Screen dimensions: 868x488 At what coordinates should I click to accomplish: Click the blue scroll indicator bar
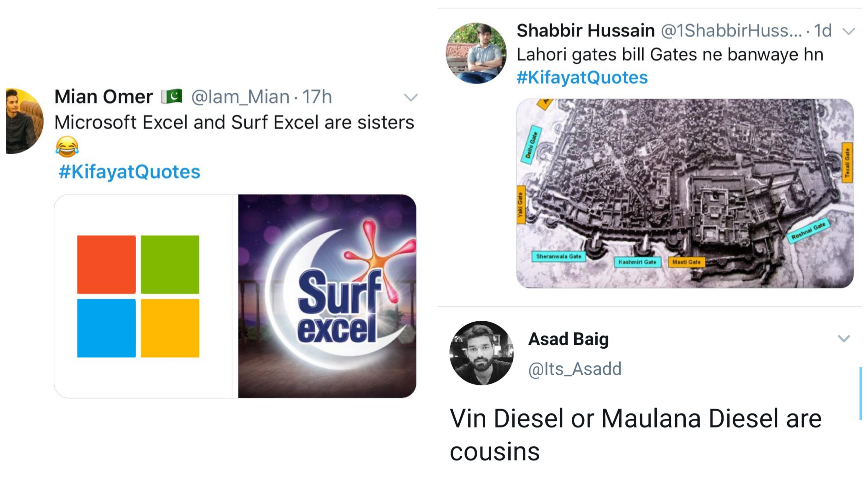pos(860,393)
